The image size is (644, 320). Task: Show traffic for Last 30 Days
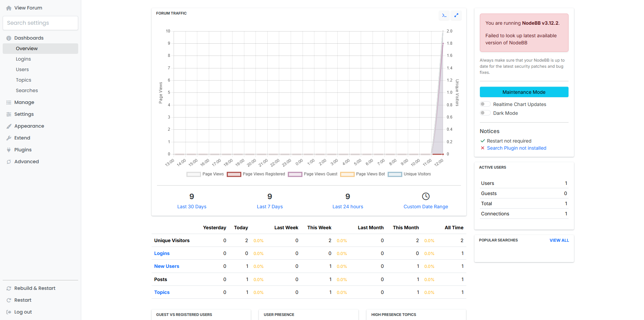192,207
